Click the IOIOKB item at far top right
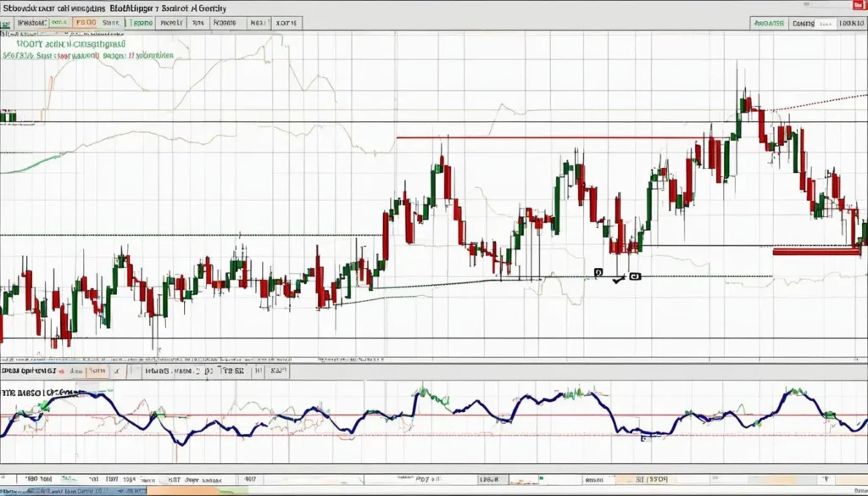The width and height of the screenshot is (868, 496). 851,24
